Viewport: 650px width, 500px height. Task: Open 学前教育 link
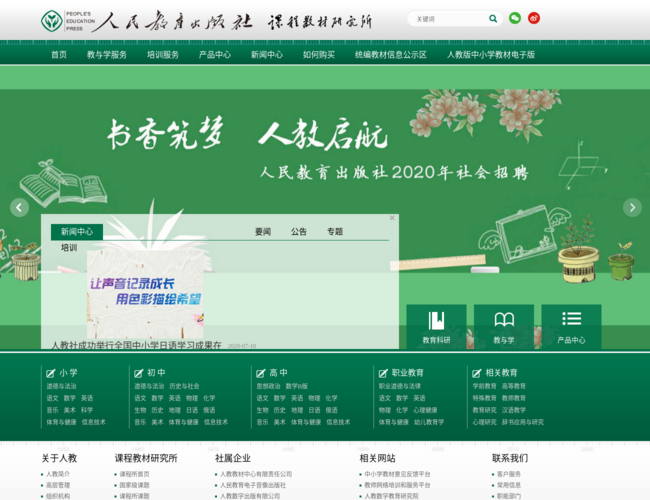(x=484, y=386)
